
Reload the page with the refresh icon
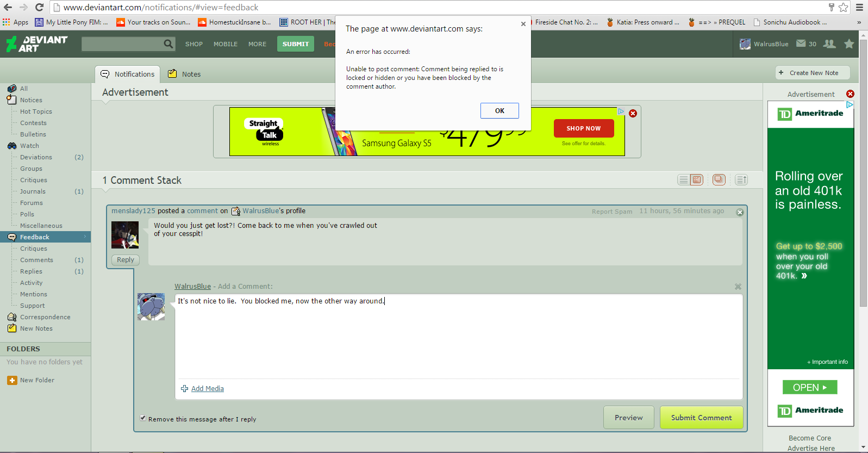39,7
